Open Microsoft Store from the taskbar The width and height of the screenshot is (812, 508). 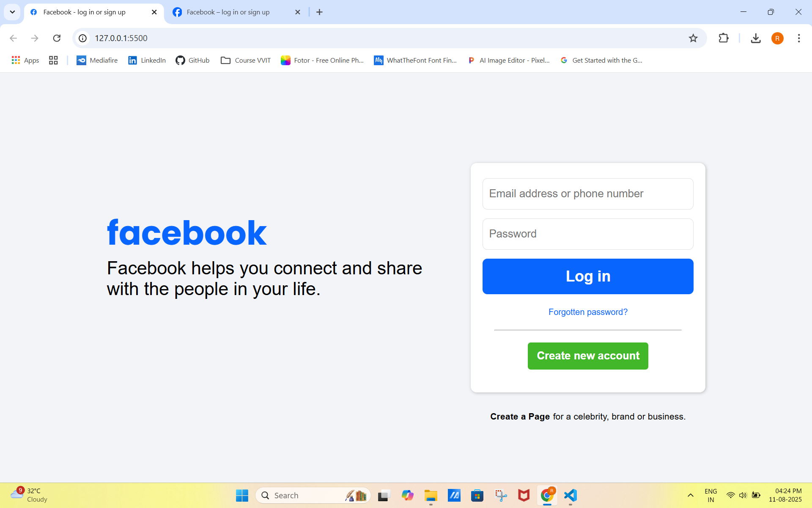(477, 495)
